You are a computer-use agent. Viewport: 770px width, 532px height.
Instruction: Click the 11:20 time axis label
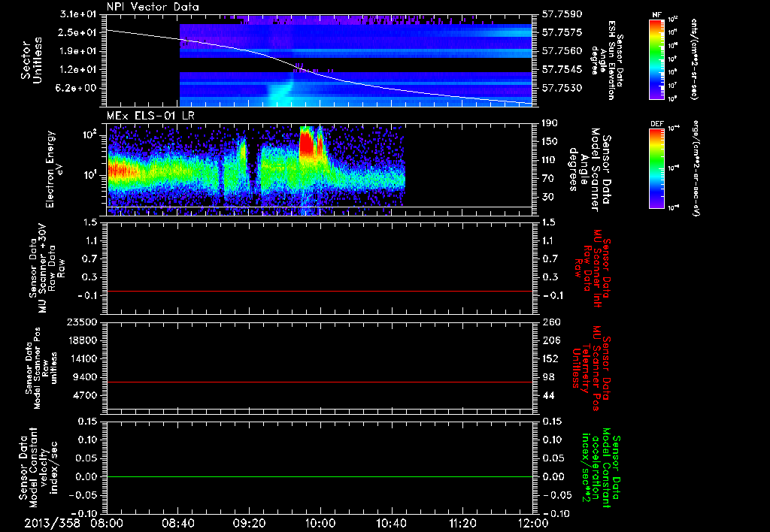[462, 523]
